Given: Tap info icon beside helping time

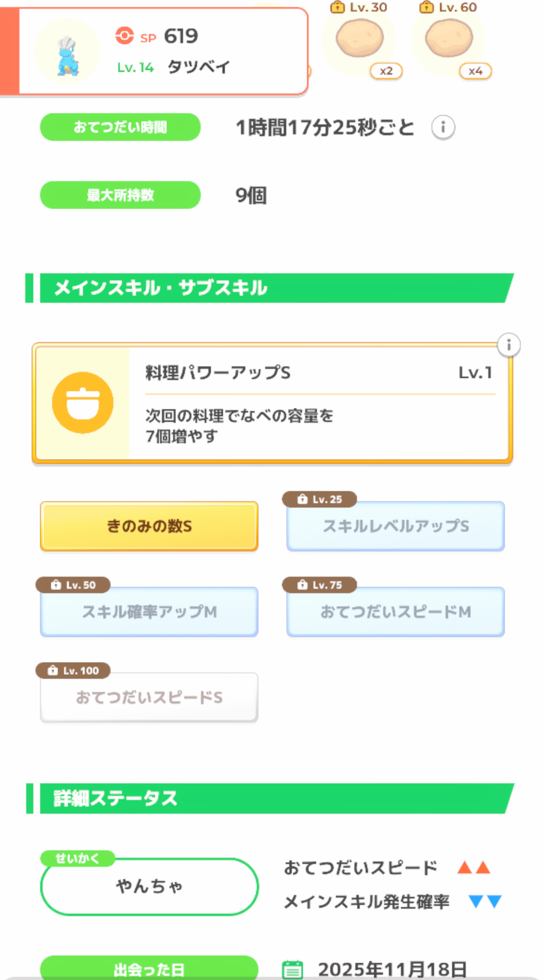Looking at the screenshot, I should coord(443,127).
